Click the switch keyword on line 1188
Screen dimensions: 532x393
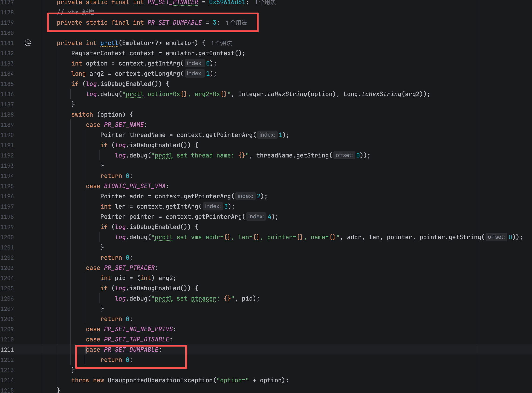pyautogui.click(x=82, y=115)
